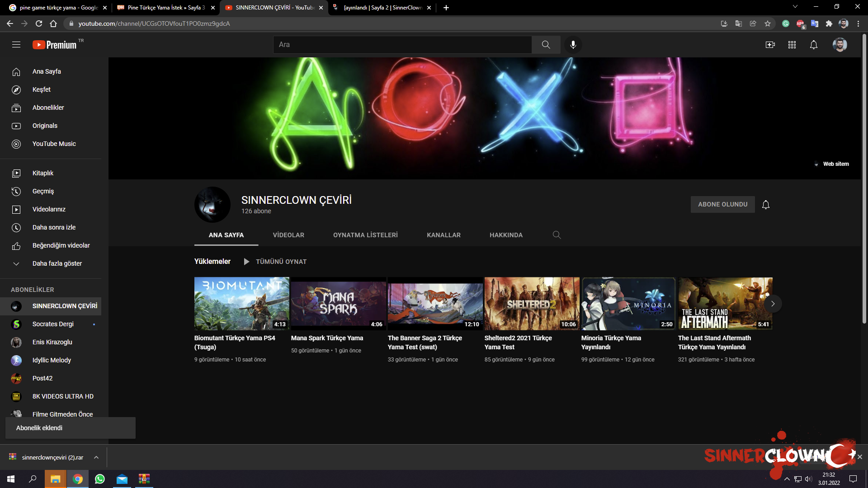Start voice search with microphone icon

(x=573, y=45)
